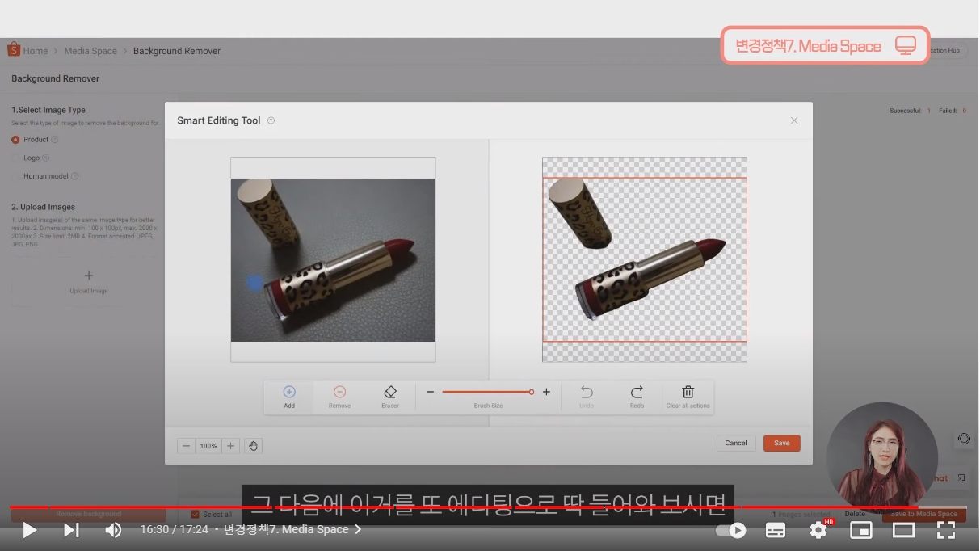Image resolution: width=980 pixels, height=551 pixels.
Task: Click the 100% zoom value field
Action: point(208,446)
